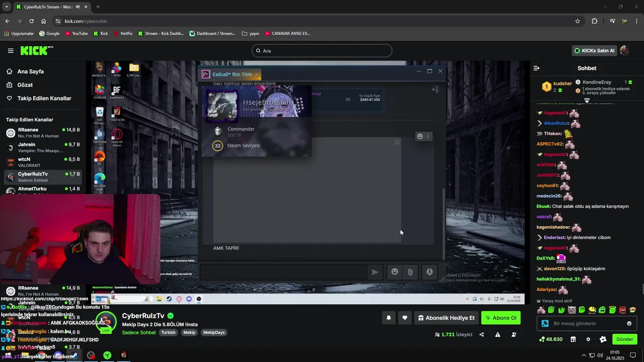The width and height of the screenshot is (644, 362).
Task: Open the Ana Sayfa sidebar link
Action: 30,71
